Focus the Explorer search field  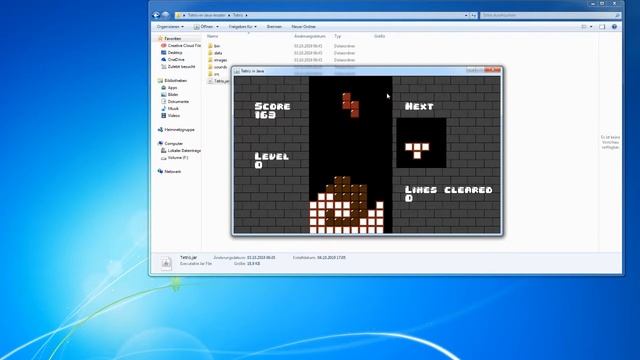[x=547, y=15]
